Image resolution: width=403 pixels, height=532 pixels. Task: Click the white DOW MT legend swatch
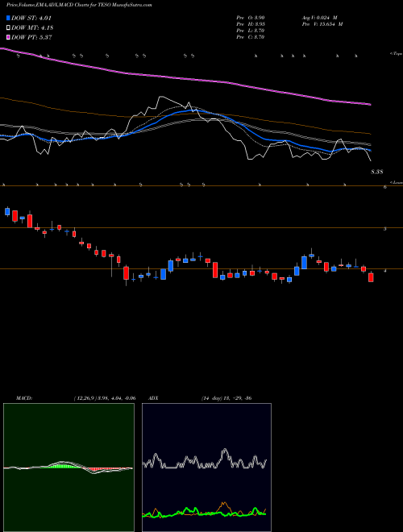[8, 28]
